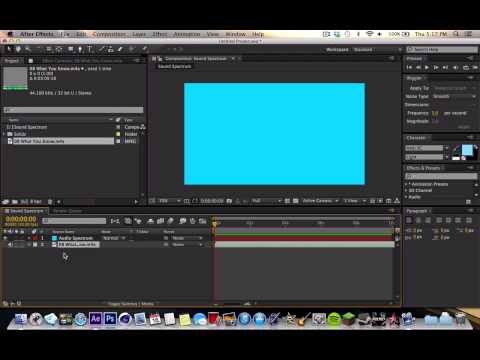Screen dimensions: 480x360
Task: Open the File menu
Action: point(66,34)
